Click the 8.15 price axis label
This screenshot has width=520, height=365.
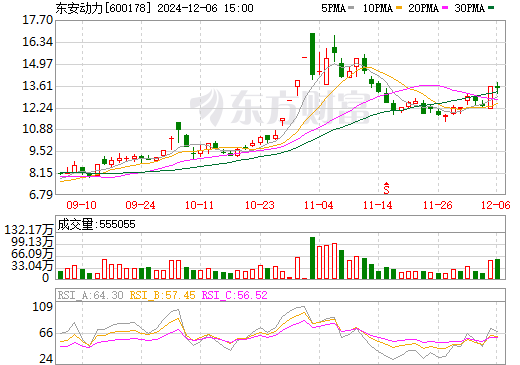pyautogui.click(x=41, y=173)
